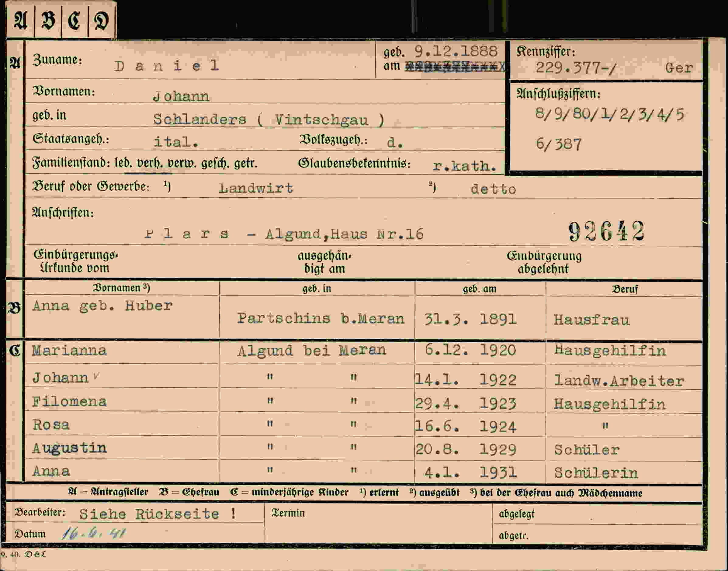Viewport: 728px width, 571px height.
Task: Click the child name 'Rosa'
Action: point(51,425)
